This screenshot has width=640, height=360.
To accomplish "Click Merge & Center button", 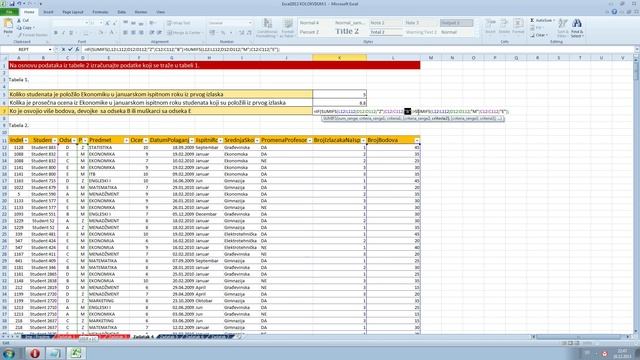I will coord(184,33).
